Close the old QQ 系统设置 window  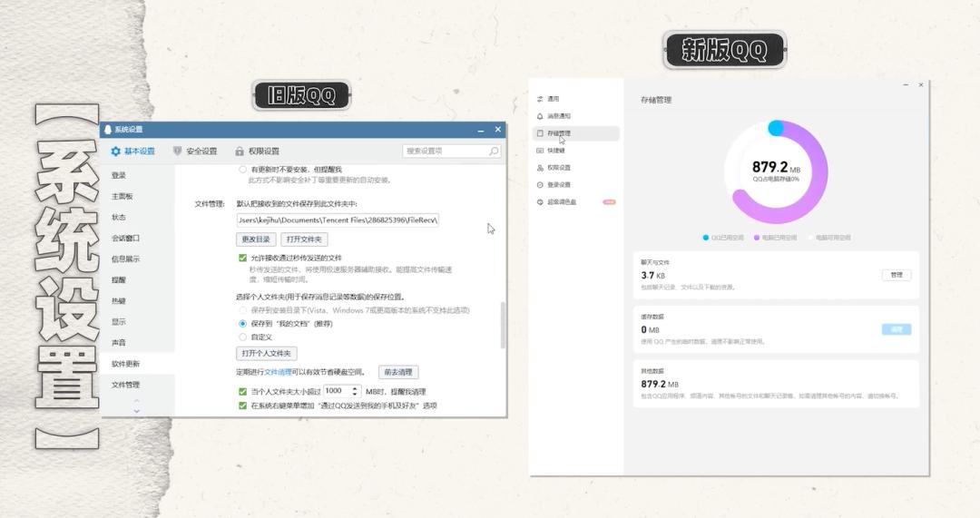click(x=497, y=130)
